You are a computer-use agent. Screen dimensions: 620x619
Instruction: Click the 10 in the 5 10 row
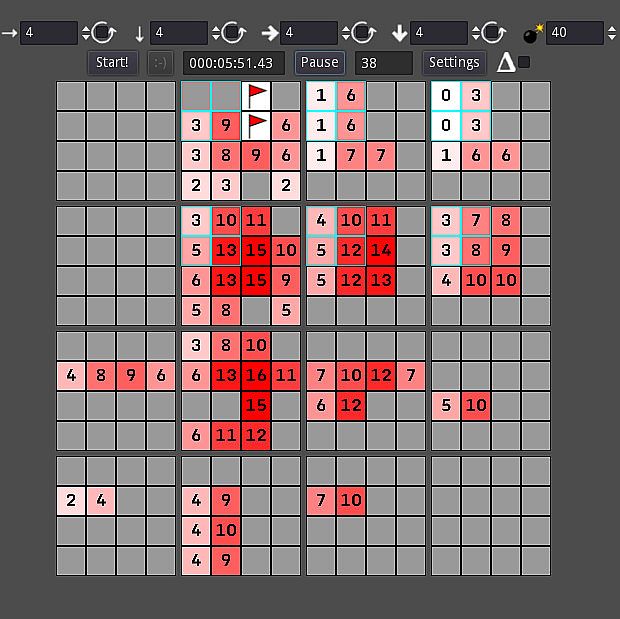tap(476, 406)
